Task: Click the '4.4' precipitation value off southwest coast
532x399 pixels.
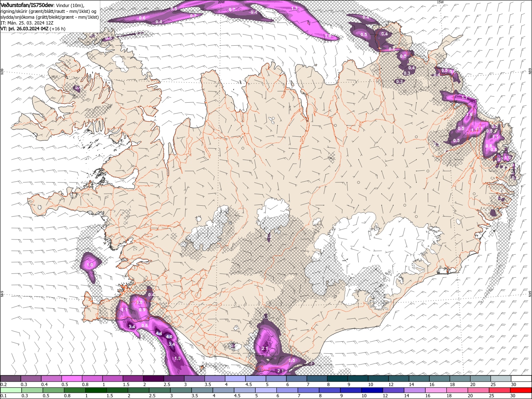Action: (x=158, y=333)
